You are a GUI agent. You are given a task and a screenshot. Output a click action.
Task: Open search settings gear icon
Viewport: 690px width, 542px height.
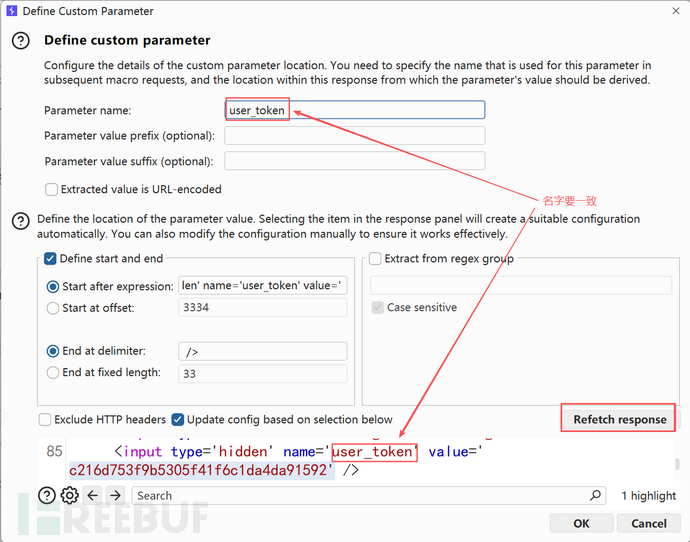pyautogui.click(x=70, y=495)
